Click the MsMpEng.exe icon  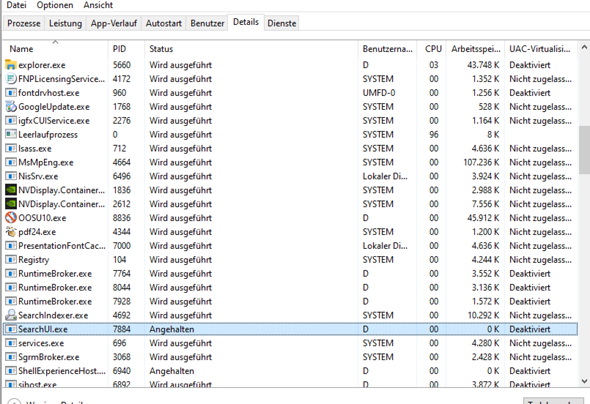tap(11, 162)
